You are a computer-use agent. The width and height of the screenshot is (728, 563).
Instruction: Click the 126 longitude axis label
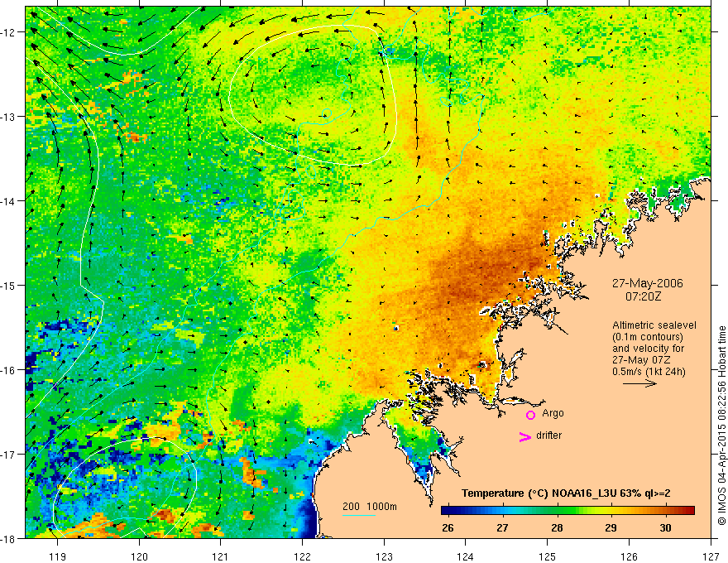(x=629, y=556)
